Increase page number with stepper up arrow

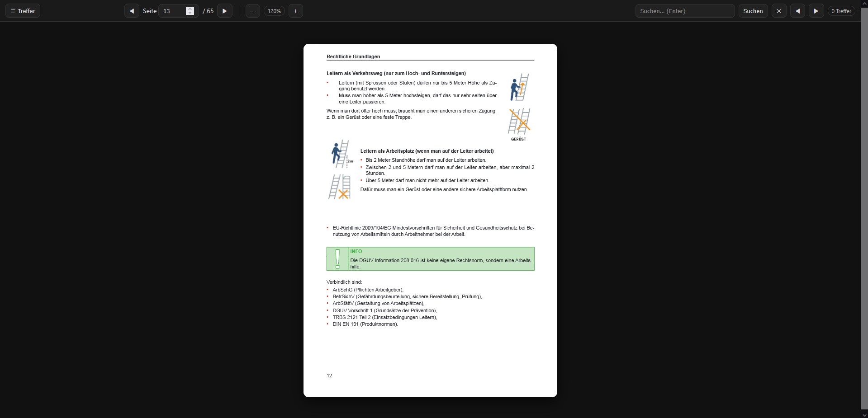190,9
